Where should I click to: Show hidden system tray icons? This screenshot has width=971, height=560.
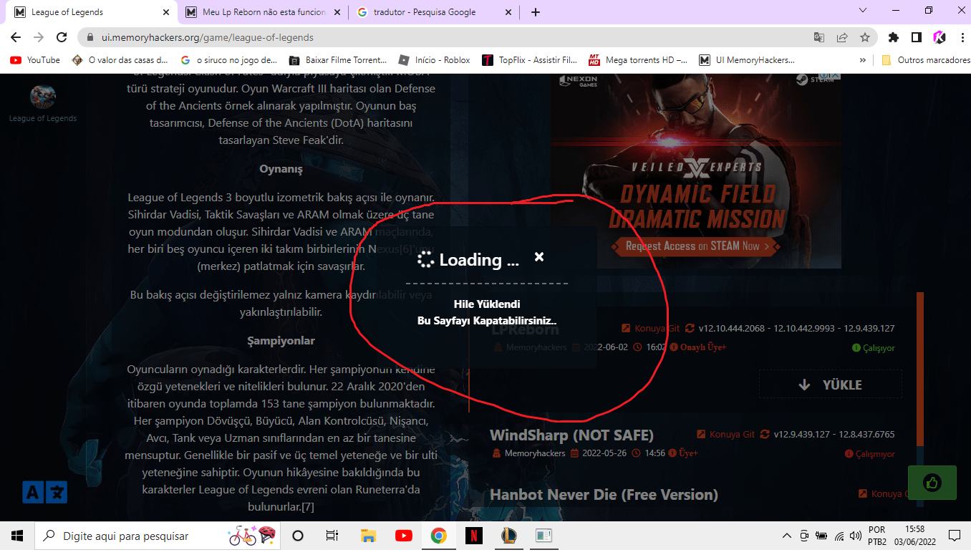coord(786,536)
